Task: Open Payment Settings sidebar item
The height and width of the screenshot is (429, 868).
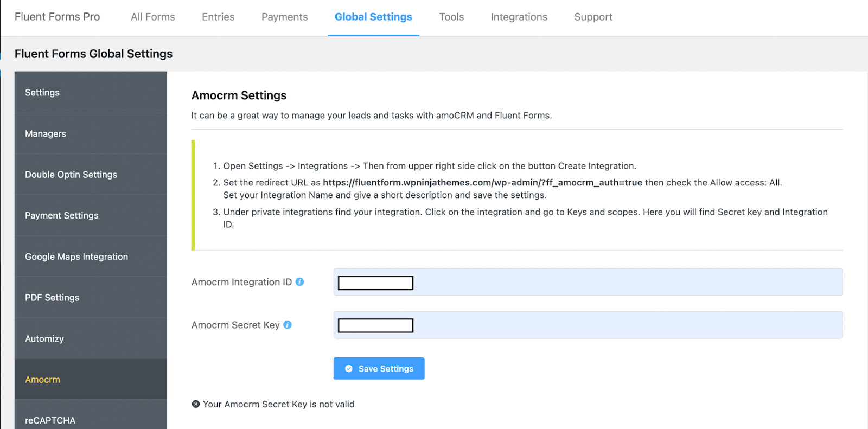Action: click(x=91, y=215)
